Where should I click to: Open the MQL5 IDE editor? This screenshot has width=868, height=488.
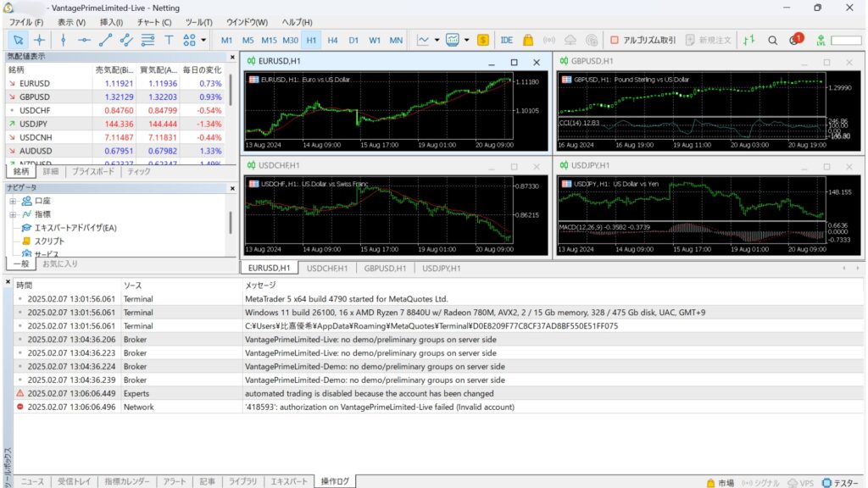(506, 40)
